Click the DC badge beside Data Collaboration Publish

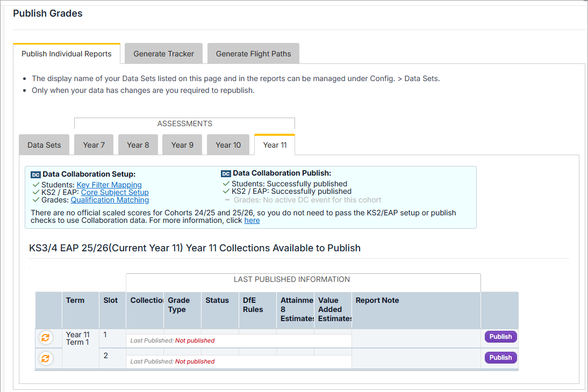226,173
